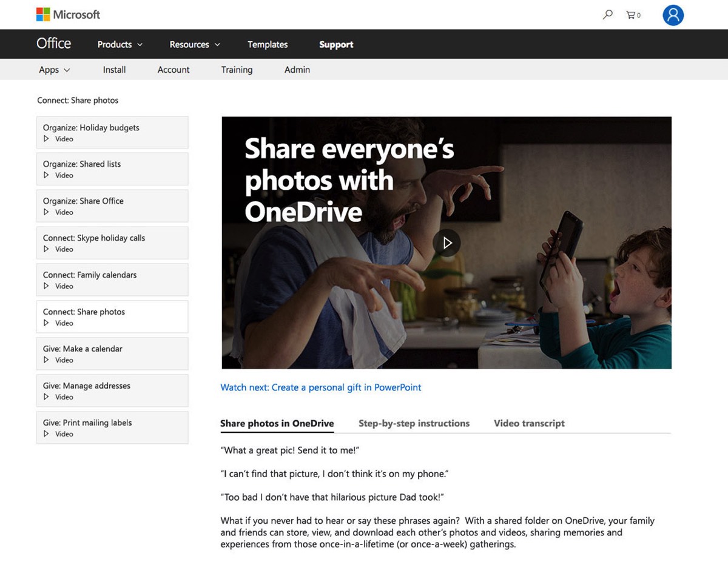Open sidebar Connect: Share photos title
The image size is (728, 582).
tap(84, 312)
